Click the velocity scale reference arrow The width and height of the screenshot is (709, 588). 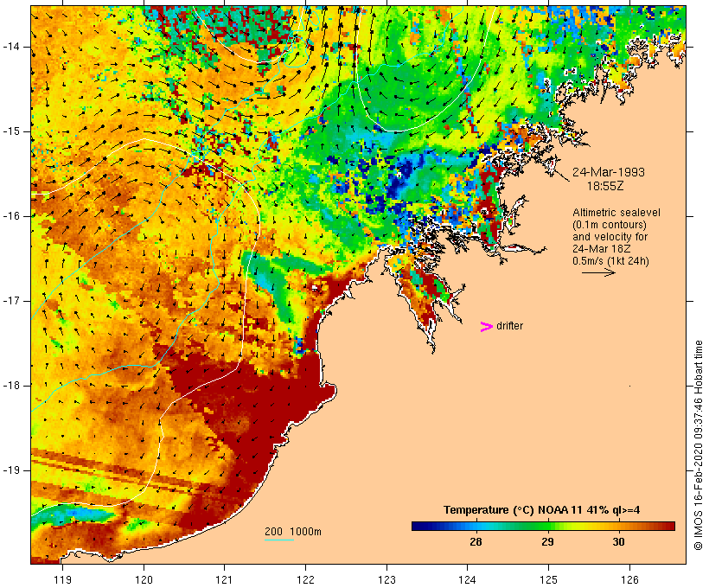[598, 272]
